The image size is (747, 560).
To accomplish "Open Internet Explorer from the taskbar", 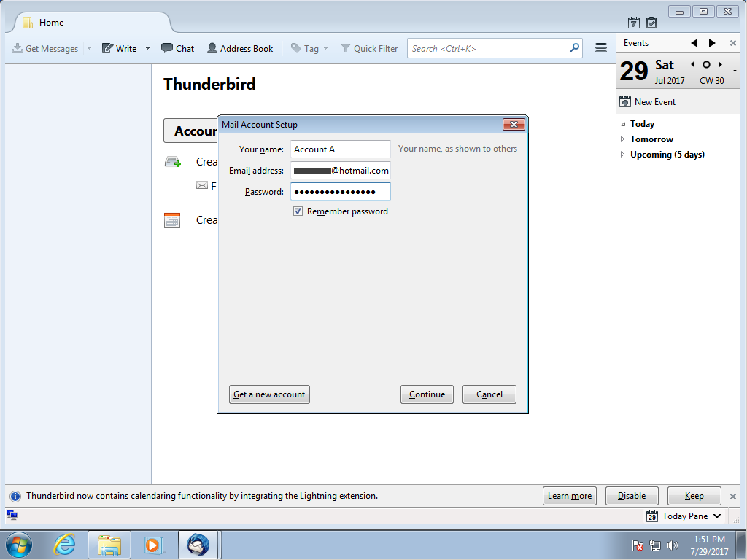I will click(65, 545).
